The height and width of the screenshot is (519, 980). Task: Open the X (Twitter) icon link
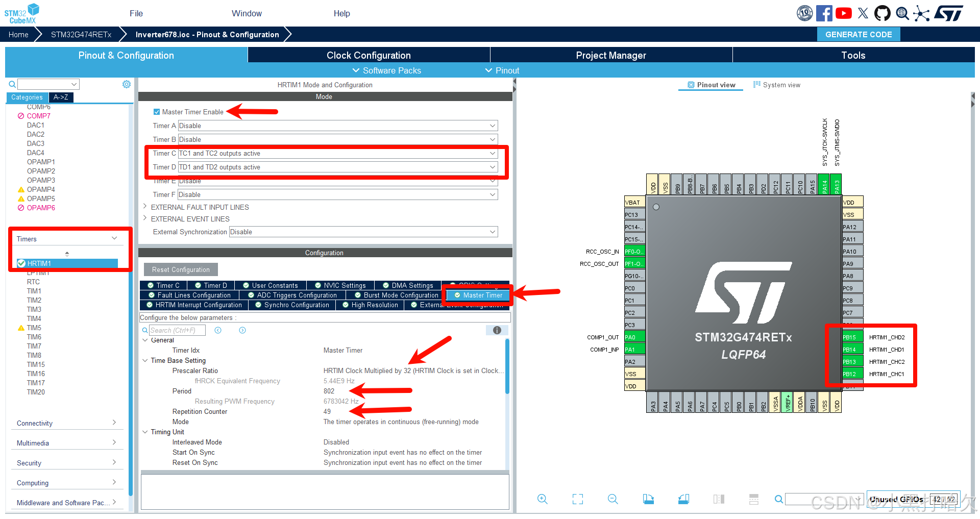click(x=863, y=13)
